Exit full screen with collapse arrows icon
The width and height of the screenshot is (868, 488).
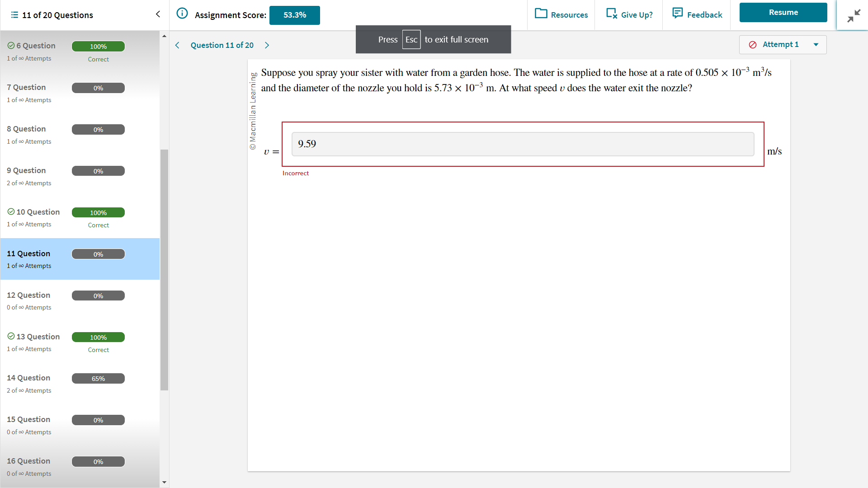click(x=853, y=16)
